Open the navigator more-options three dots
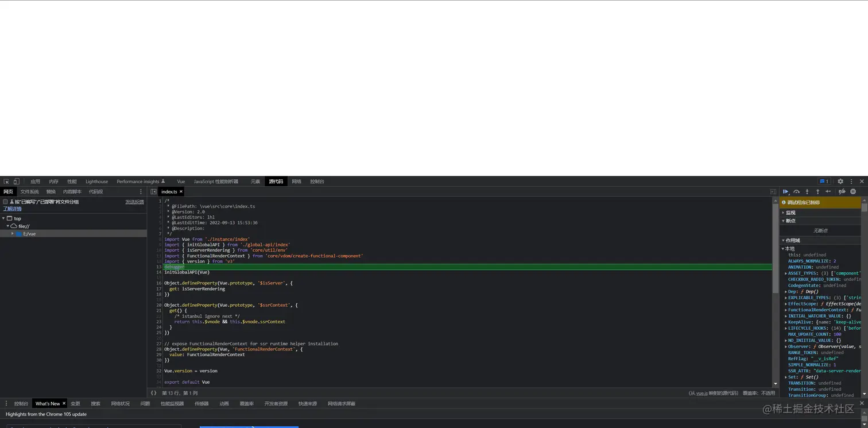The image size is (868, 428). 141,192
